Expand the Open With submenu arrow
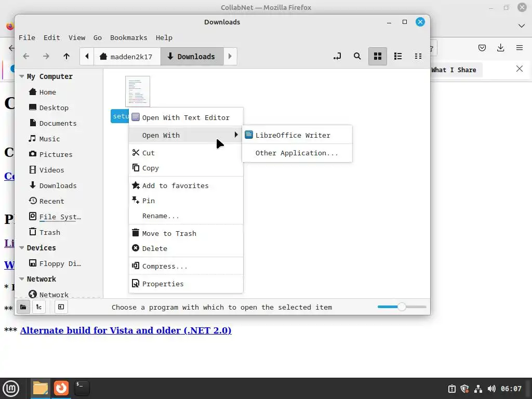The width and height of the screenshot is (532, 399). pos(236,135)
